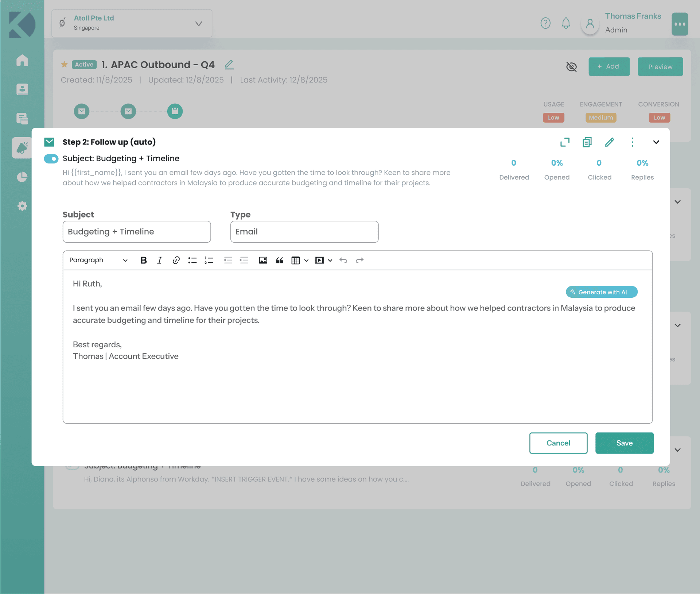
Task: Click the Subject field containing Budgeting + Timeline
Action: coord(137,231)
